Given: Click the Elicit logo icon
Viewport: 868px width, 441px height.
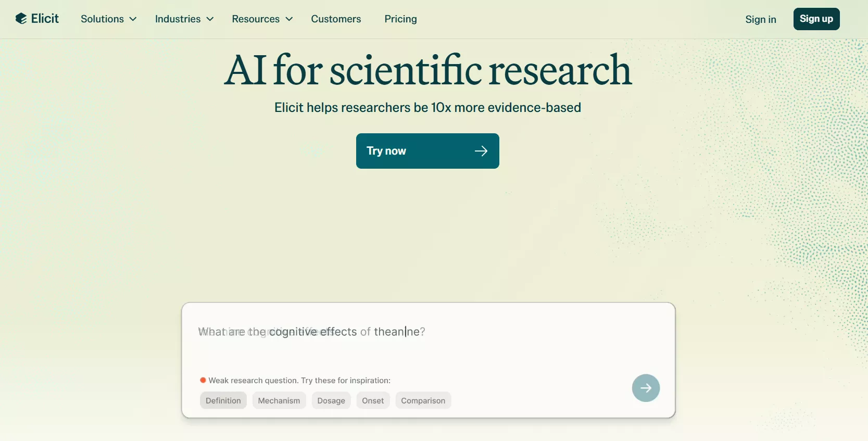Looking at the screenshot, I should click(21, 19).
